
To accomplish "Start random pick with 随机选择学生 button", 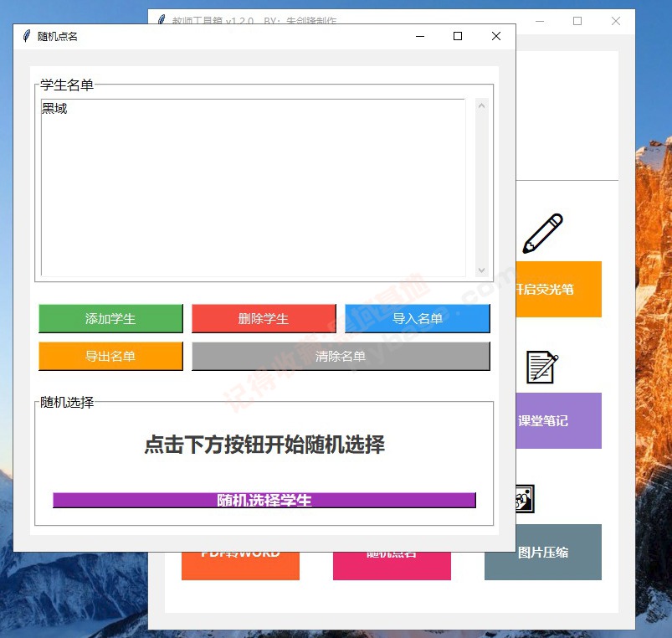I will (264, 500).
